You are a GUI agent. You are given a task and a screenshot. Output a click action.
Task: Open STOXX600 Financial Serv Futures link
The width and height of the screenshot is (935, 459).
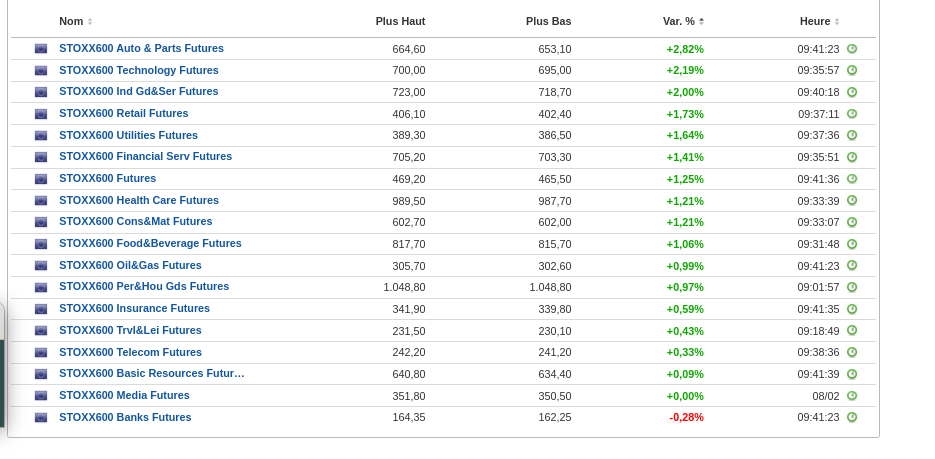(x=145, y=156)
